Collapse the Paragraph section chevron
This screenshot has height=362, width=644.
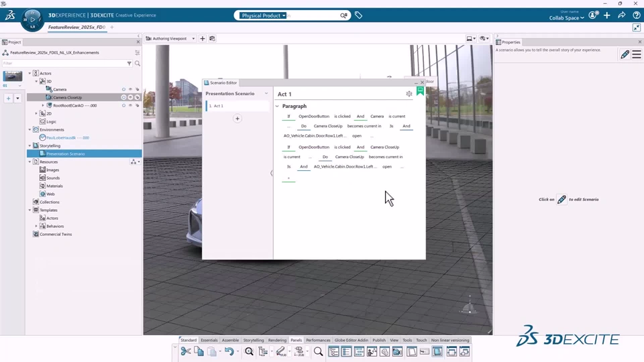point(277,107)
